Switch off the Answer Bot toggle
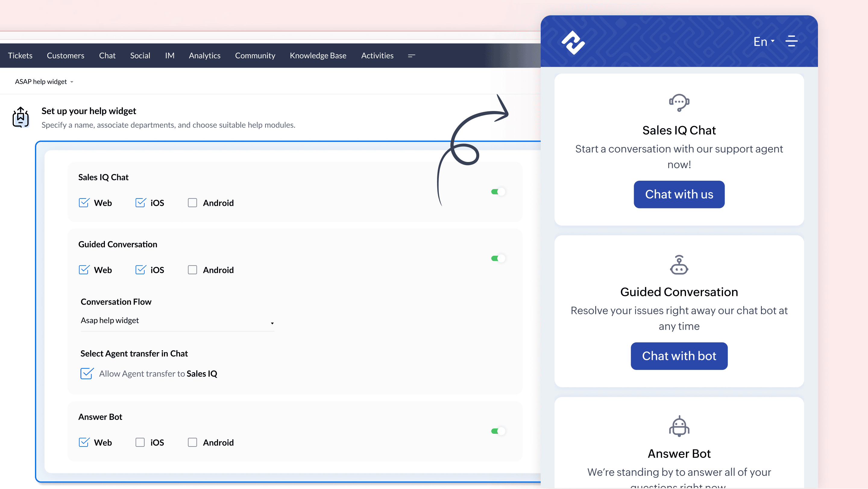 (498, 431)
